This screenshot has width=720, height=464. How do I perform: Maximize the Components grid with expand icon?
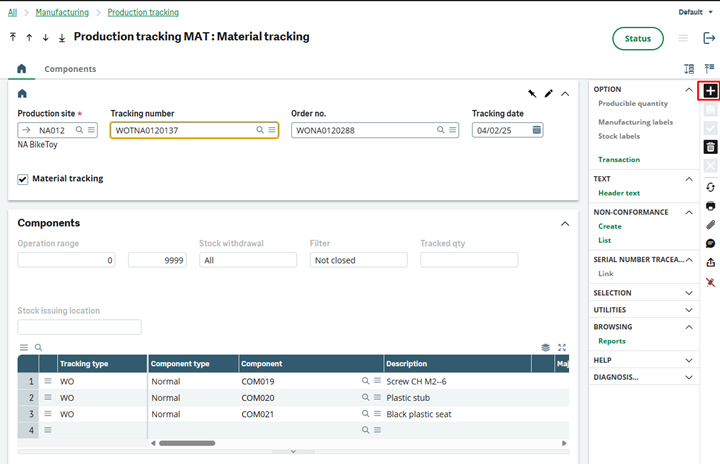[x=562, y=347]
